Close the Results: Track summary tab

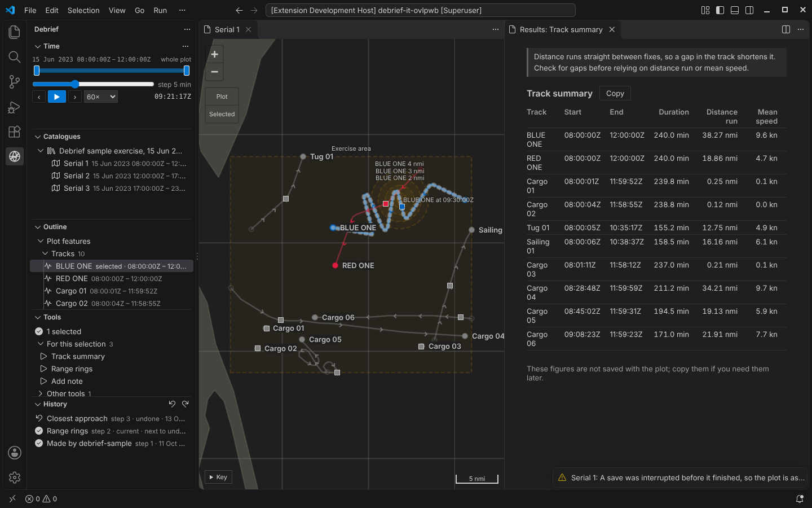coord(612,29)
